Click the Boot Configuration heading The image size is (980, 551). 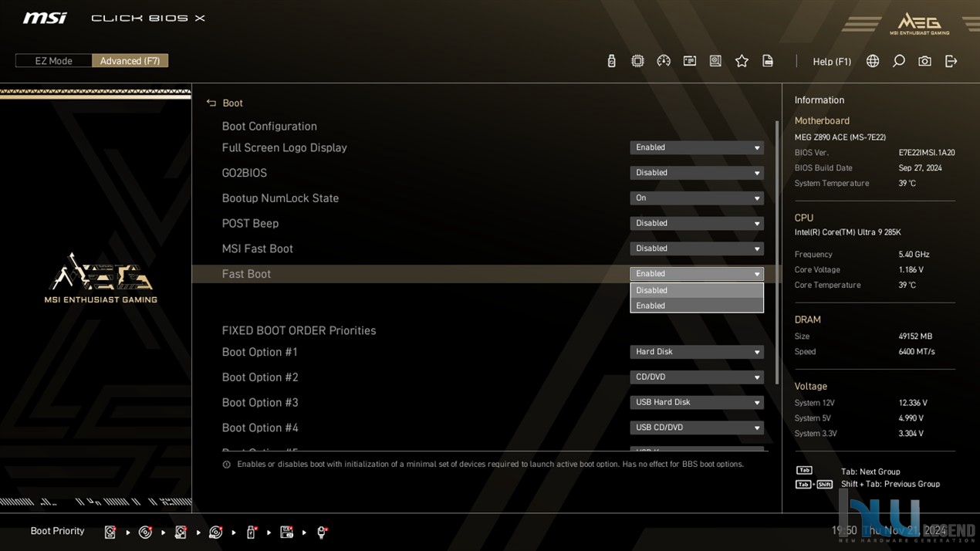point(269,127)
